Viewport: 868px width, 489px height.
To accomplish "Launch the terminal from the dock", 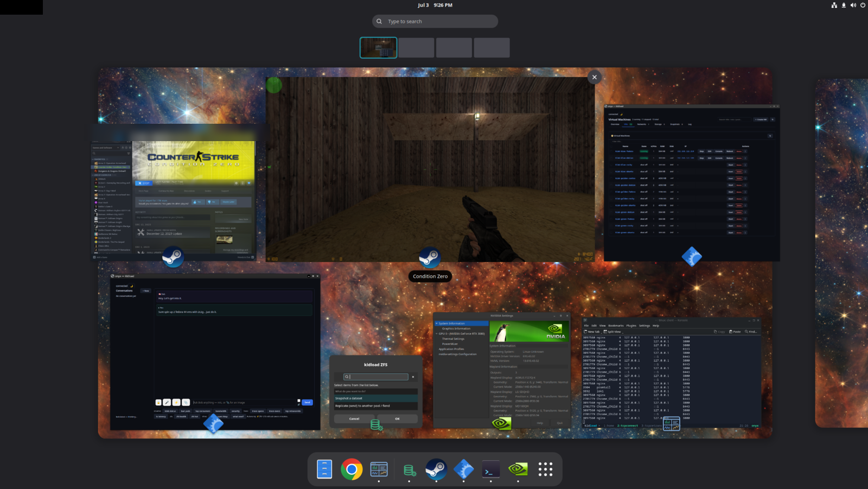I will 491,470.
